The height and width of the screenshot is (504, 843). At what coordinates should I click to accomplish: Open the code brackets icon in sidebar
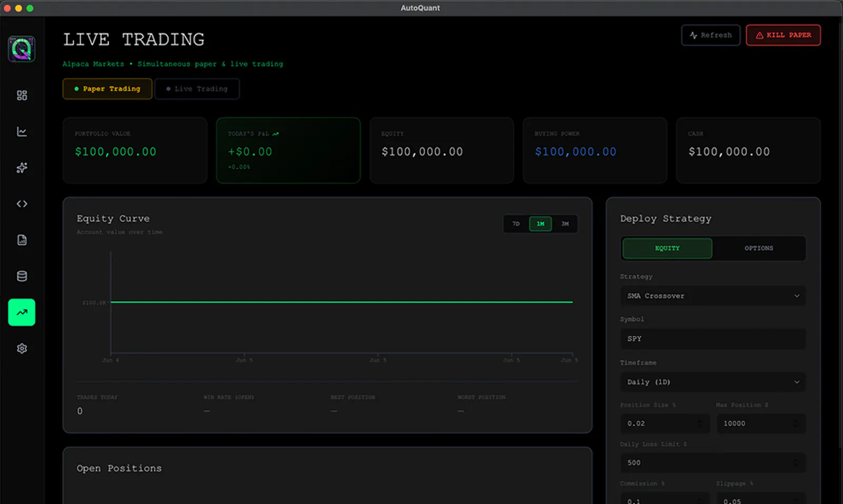[22, 204]
